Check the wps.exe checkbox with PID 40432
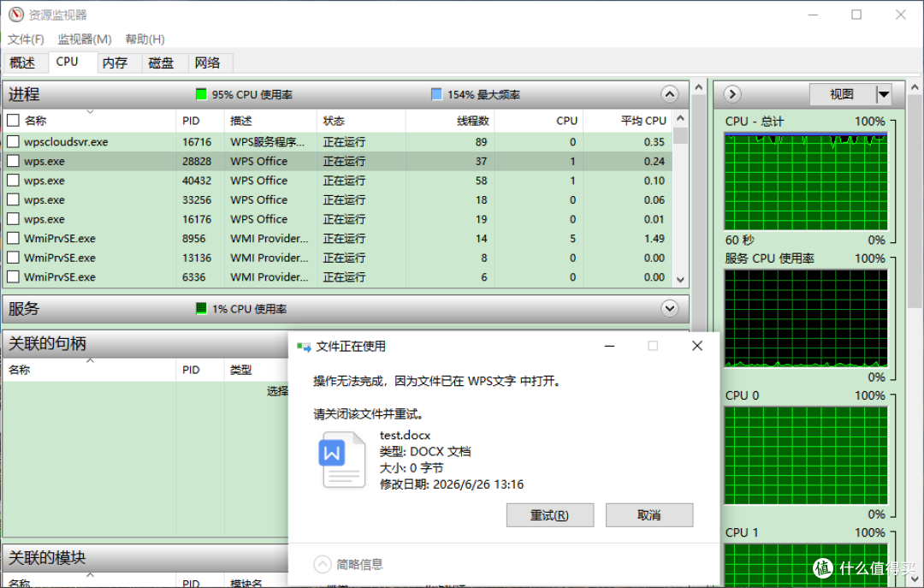Screen dimensions: 924x588 (13, 181)
